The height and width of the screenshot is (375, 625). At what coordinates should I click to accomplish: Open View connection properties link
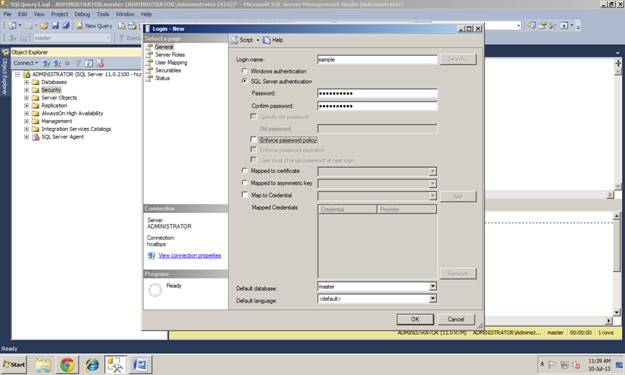[190, 255]
